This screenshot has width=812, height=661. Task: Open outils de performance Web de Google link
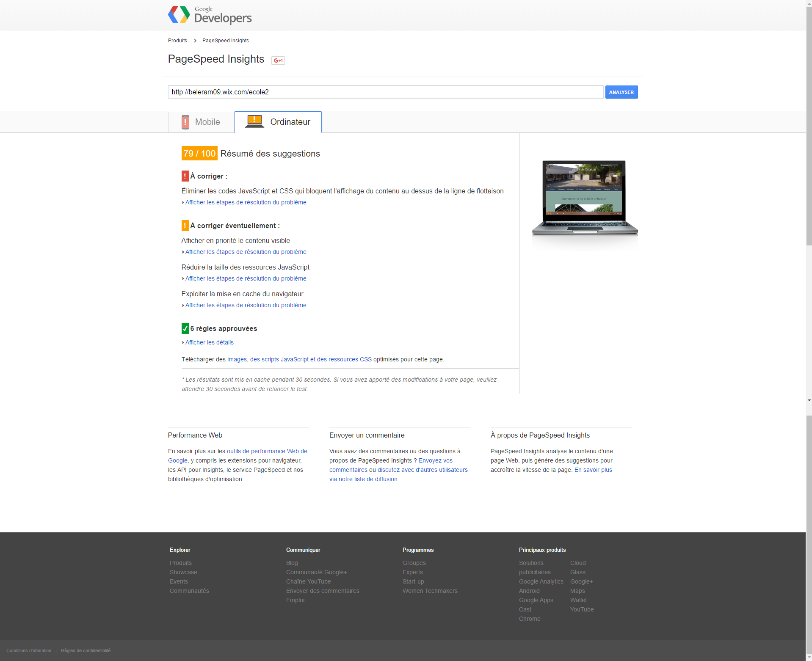tap(267, 451)
